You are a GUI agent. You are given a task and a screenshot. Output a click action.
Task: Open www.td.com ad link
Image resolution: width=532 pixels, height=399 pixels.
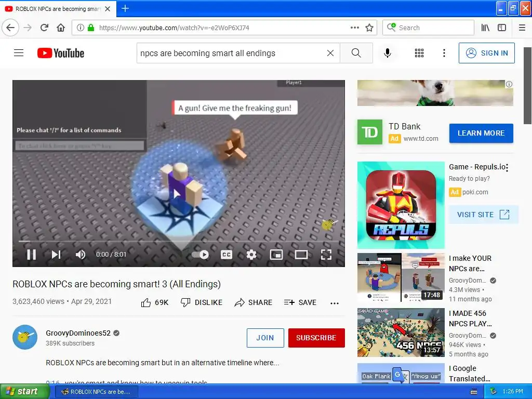(x=421, y=138)
